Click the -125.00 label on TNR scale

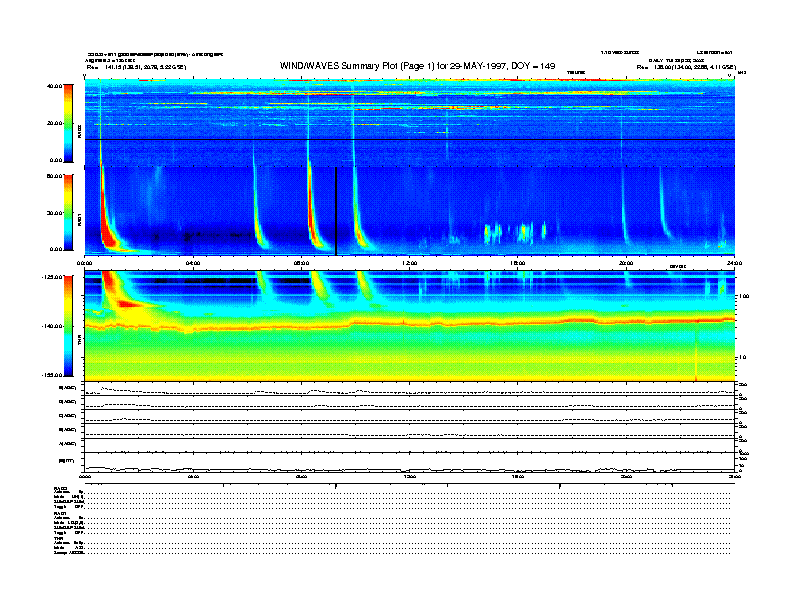(53, 277)
